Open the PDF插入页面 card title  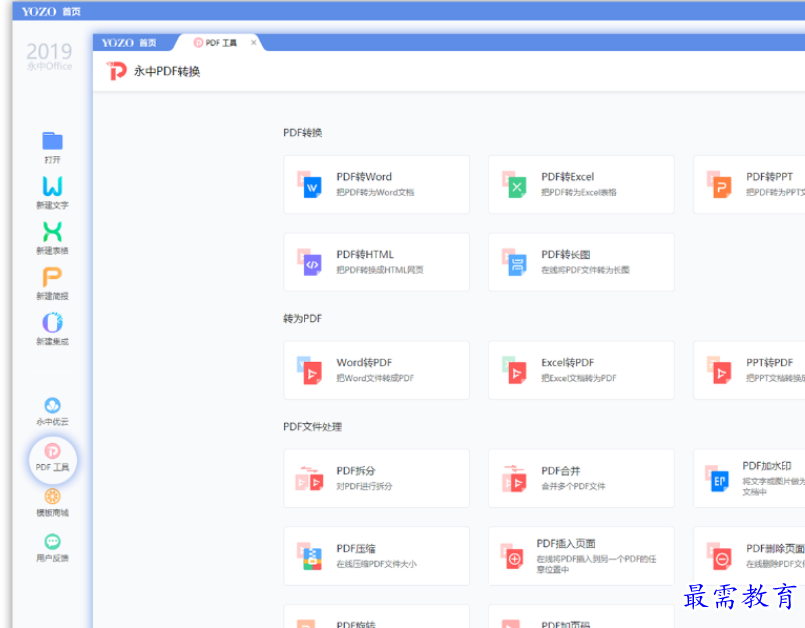(x=566, y=543)
